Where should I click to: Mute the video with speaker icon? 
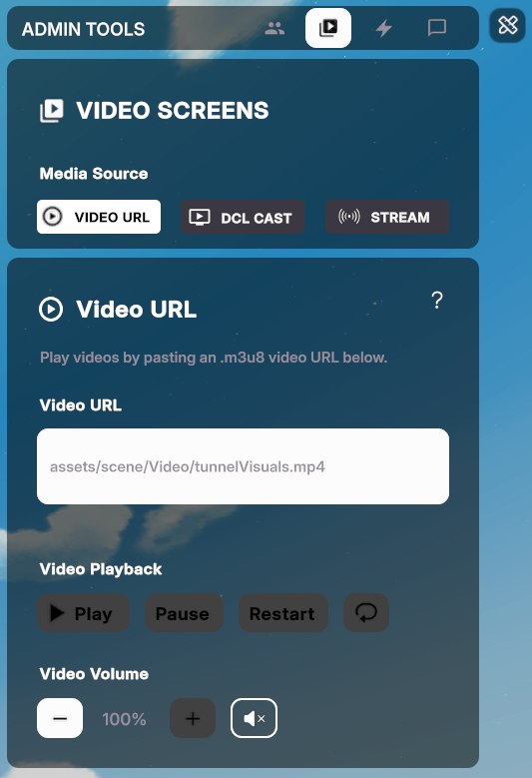[x=254, y=718]
